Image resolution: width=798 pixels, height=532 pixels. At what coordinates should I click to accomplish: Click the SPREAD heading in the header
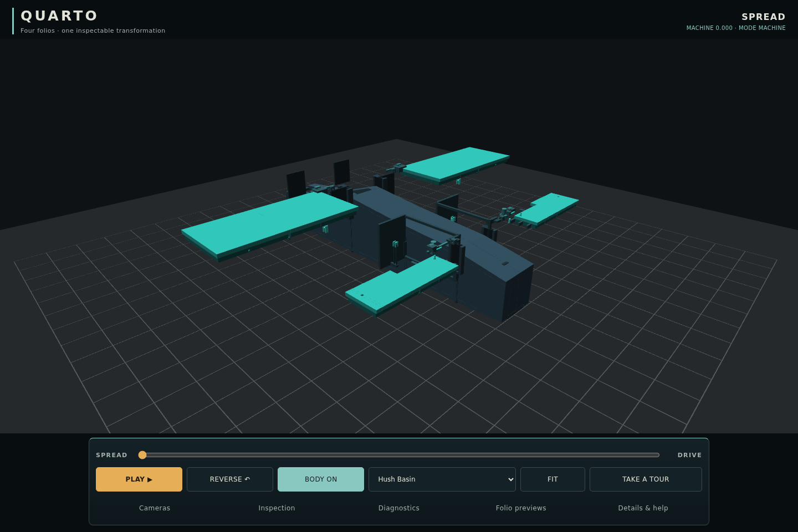pos(763,17)
